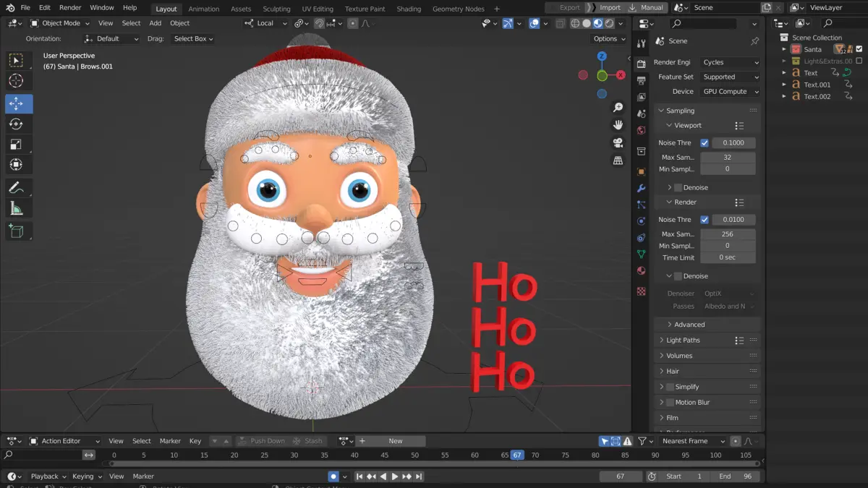This screenshot has width=868, height=488.
Task: Pin the Scene properties panel
Action: click(754, 41)
